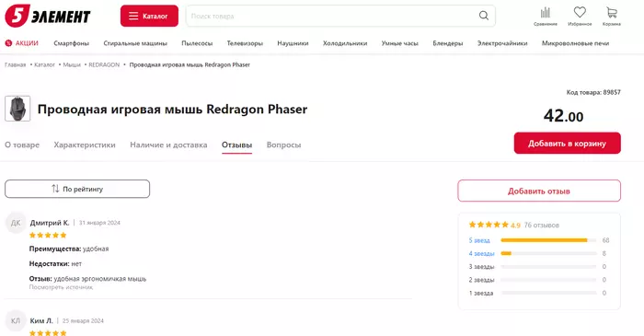Click the ДК reviewer avatar
The image size is (644, 336).
point(16,223)
